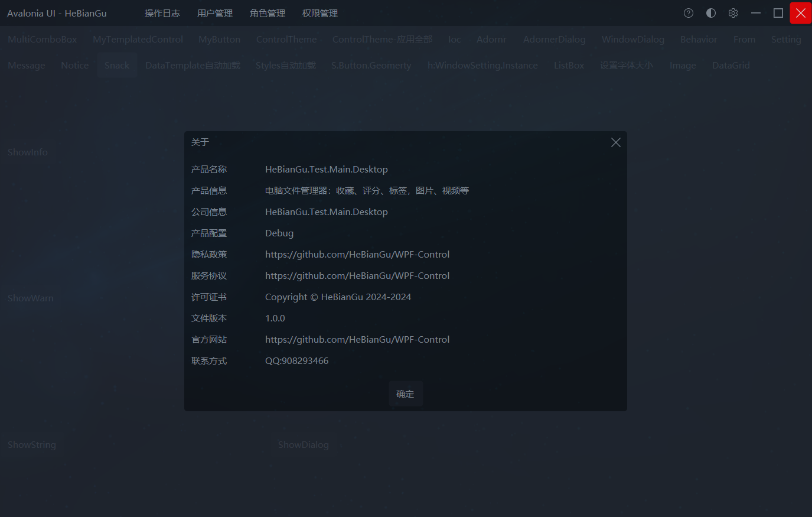
Task: Open the 操作日志 menu
Action: click(162, 13)
